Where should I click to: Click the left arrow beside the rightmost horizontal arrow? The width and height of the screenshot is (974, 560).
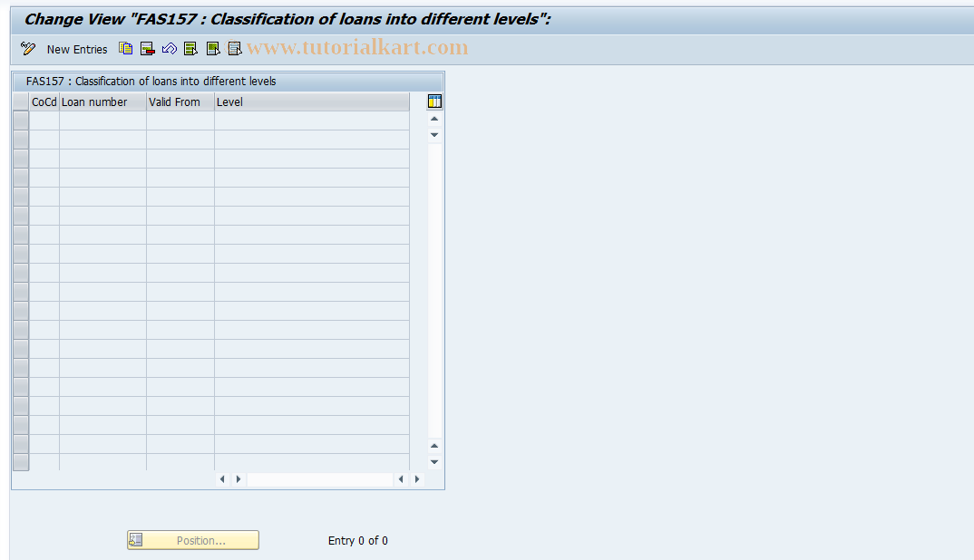point(401,479)
